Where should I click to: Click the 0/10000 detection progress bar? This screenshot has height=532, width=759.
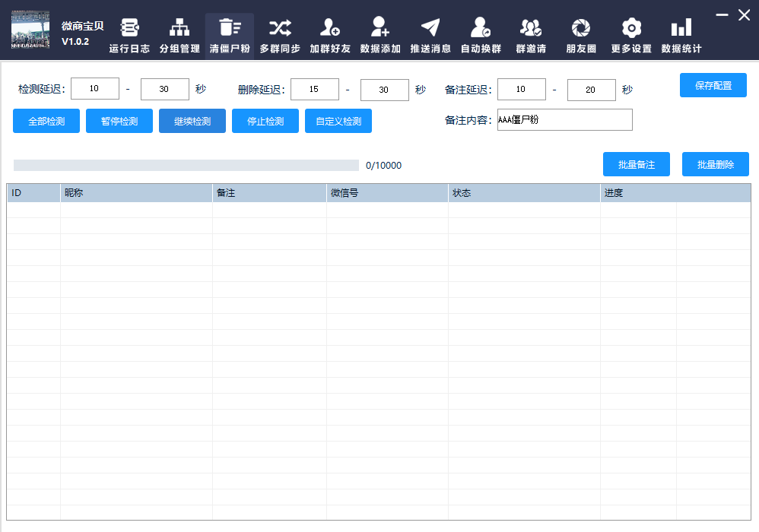pyautogui.click(x=186, y=166)
